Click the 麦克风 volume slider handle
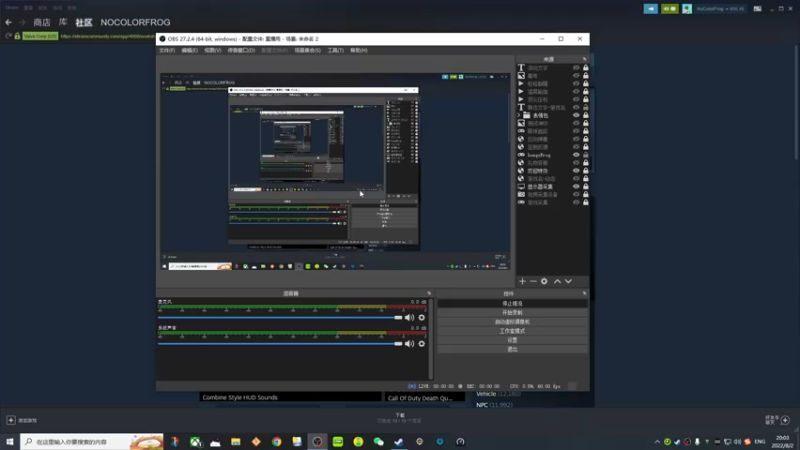800x450 pixels. [398, 317]
